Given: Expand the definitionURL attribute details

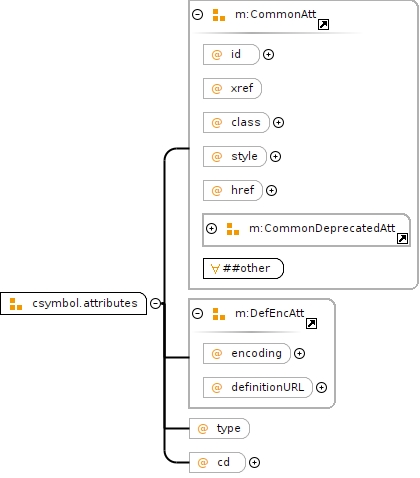Looking at the screenshot, I should click(x=321, y=387).
